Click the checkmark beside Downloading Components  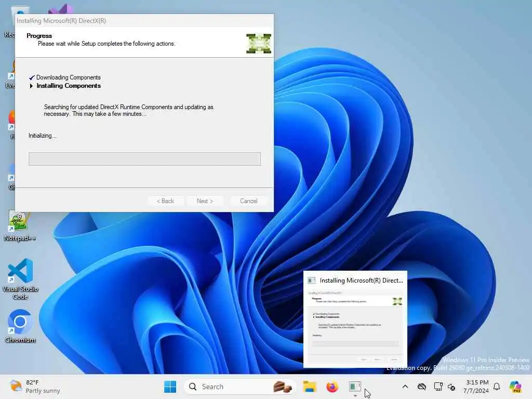pos(32,77)
